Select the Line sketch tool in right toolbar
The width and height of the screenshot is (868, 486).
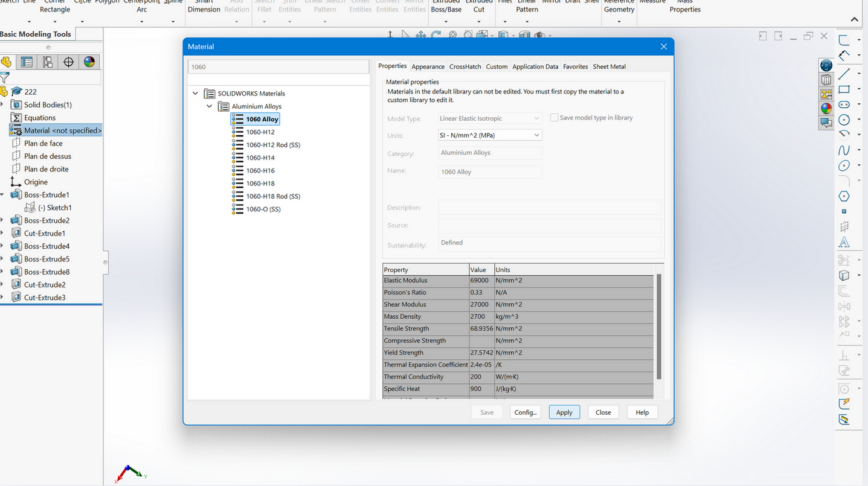844,73
